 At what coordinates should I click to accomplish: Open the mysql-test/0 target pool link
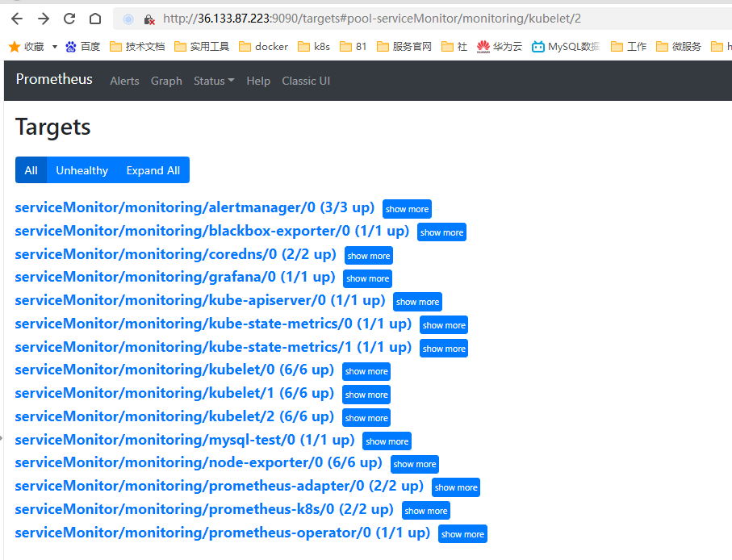pos(185,440)
